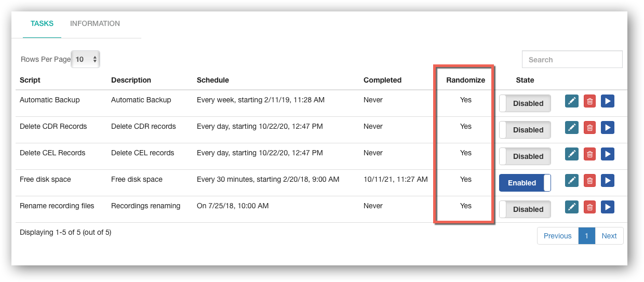Disable the Free disk space toggle

tap(525, 183)
